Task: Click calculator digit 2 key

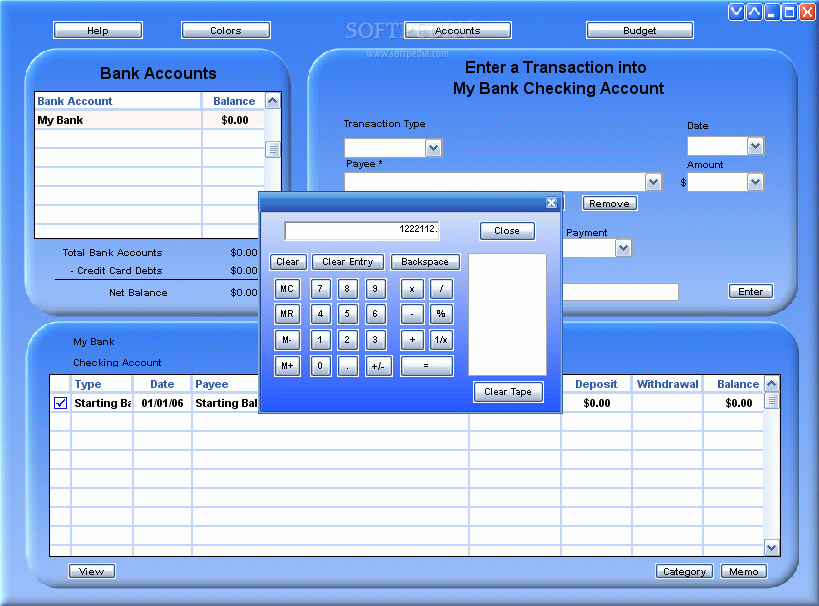Action: coord(347,340)
